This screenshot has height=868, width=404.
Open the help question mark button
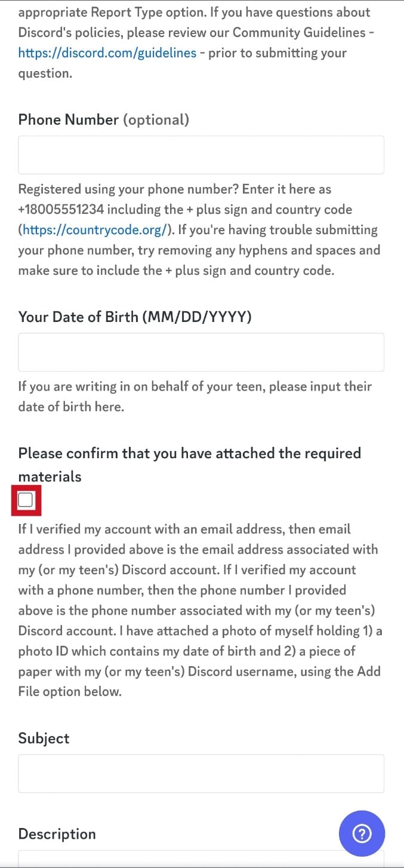[362, 833]
